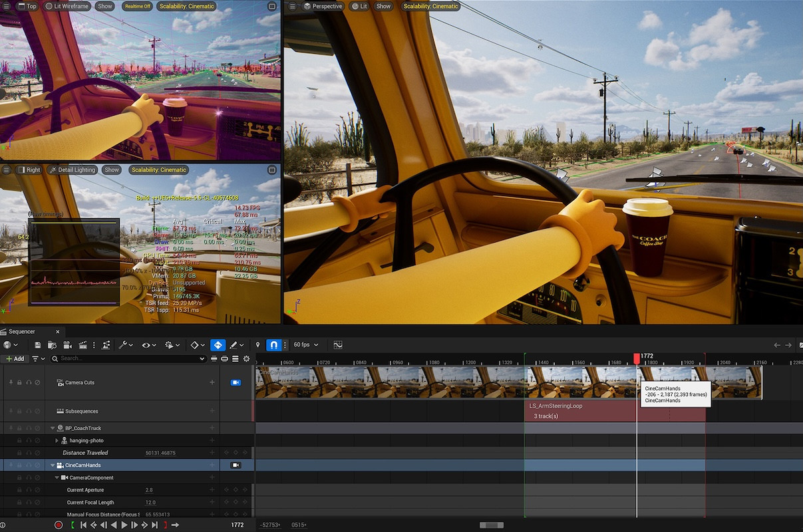Open the Sequencer curve editor
Screen dimensions: 803x532
(x=338, y=345)
